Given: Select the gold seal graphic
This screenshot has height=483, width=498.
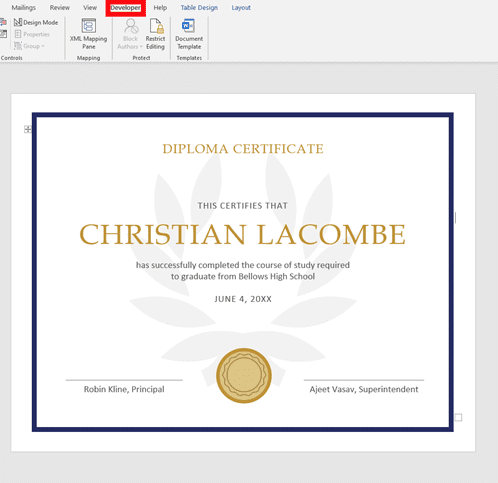Looking at the screenshot, I should coord(244,376).
